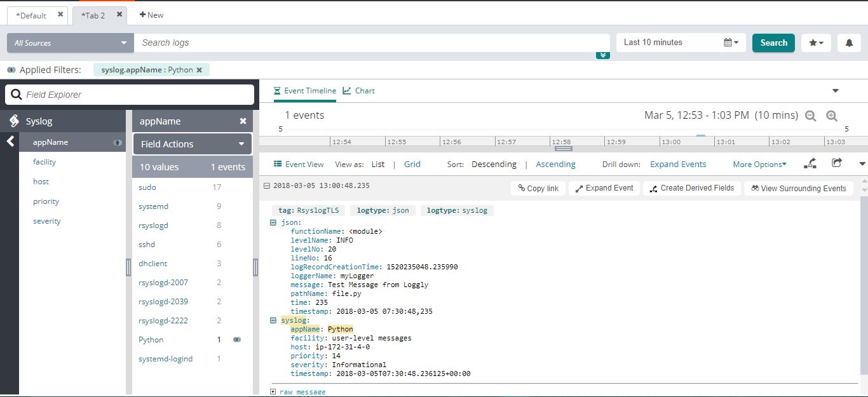Click in the Search logs field
This screenshot has height=397, width=868.
tap(372, 43)
